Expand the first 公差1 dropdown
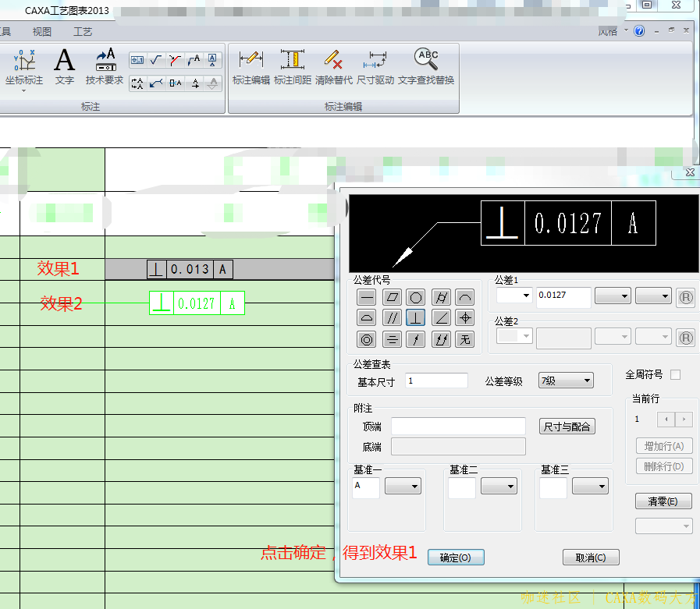The height and width of the screenshot is (609, 700). (x=513, y=296)
